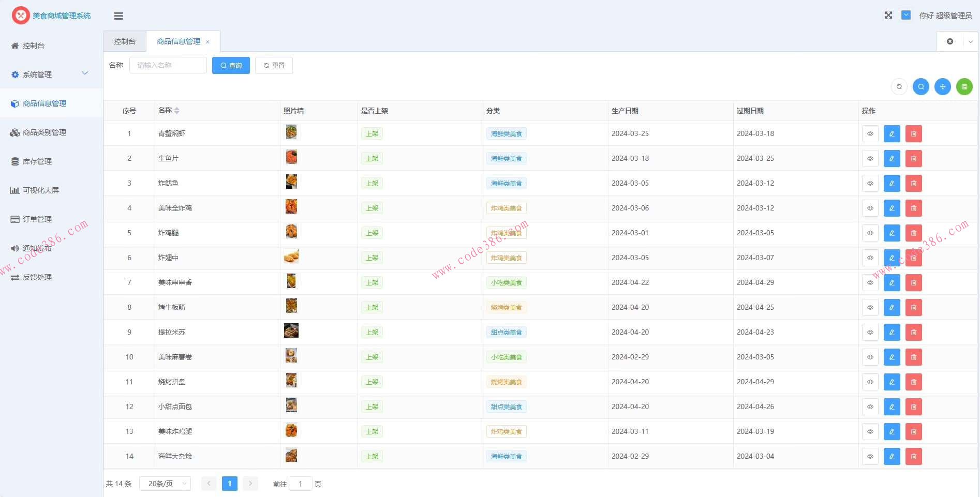Edit the 生鱼片 row
The height and width of the screenshot is (497, 980).
892,159
